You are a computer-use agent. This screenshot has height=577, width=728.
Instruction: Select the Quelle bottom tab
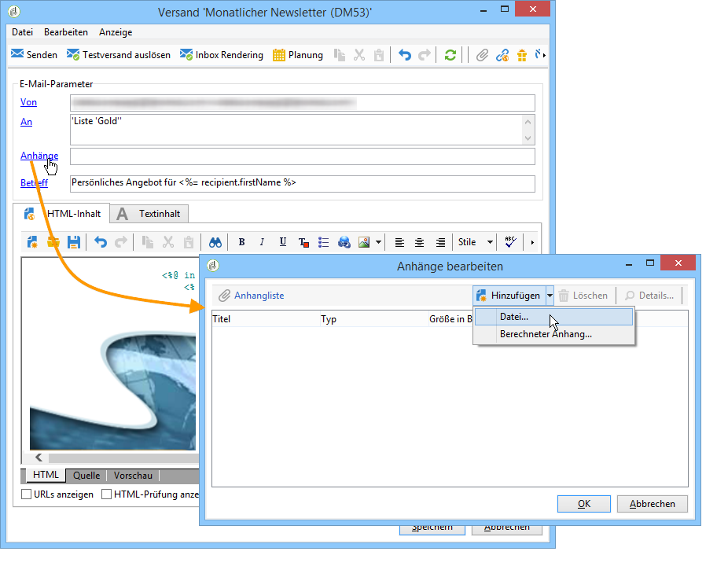click(x=86, y=476)
